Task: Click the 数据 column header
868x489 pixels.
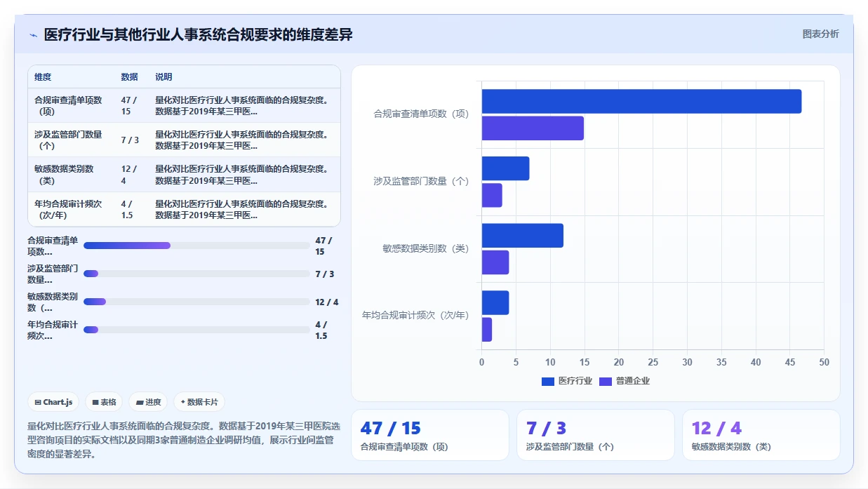Action: click(x=129, y=77)
